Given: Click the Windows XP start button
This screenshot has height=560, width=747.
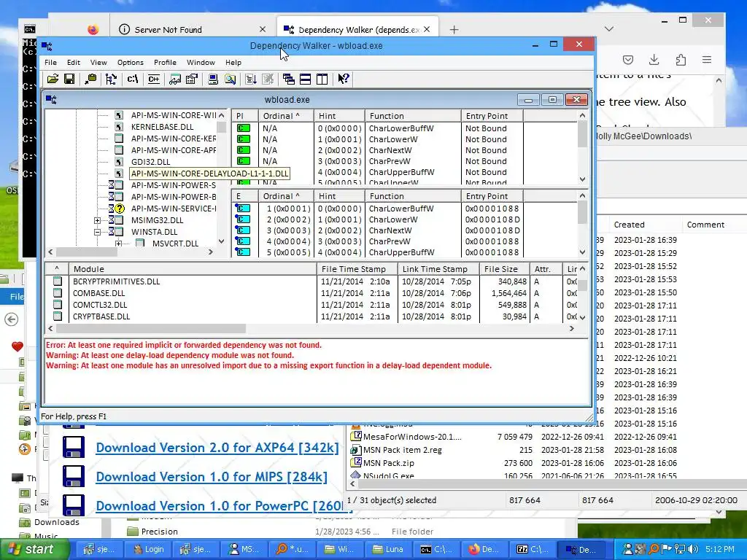Looking at the screenshot, I should pyautogui.click(x=34, y=549).
